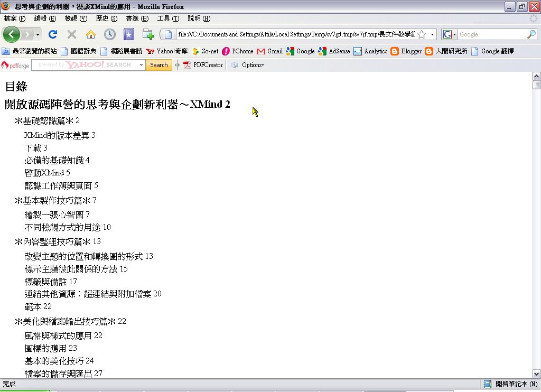The image size is (541, 392).
Task: Go to the Home page icon
Action: 91,34
